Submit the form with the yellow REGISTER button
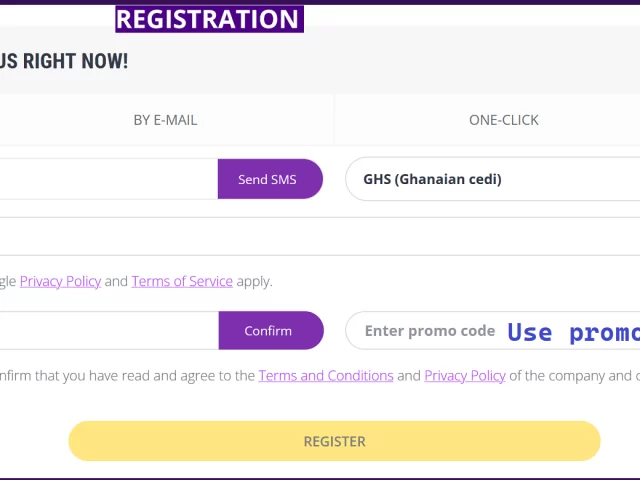Image resolution: width=640 pixels, height=480 pixels. 334,441
